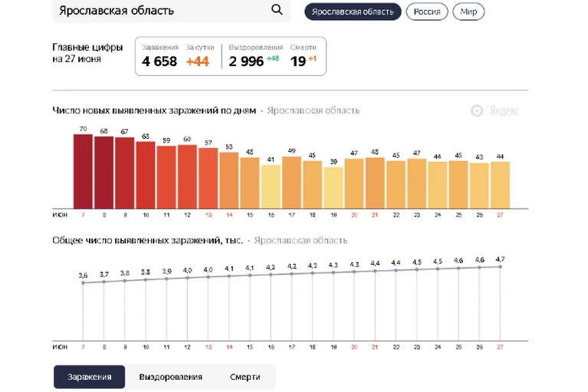Click the daily increase +44 figure
This screenshot has height=392, width=588.
tap(198, 61)
